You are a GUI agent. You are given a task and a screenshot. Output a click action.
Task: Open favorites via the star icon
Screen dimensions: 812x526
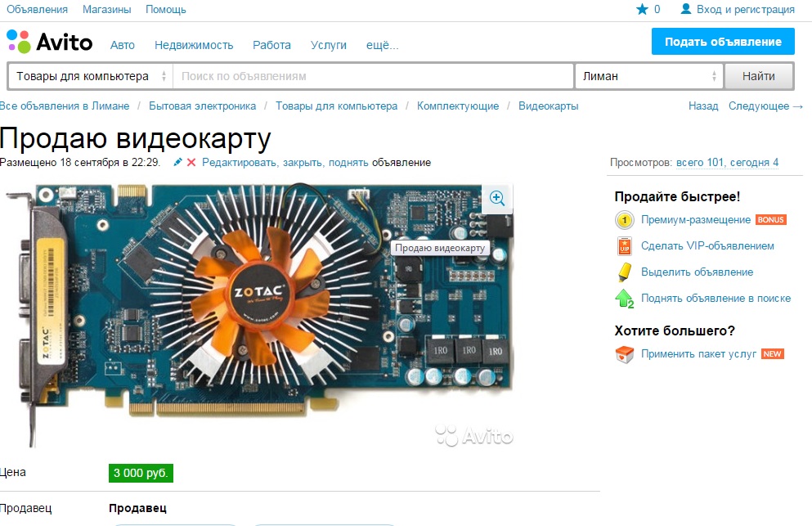pyautogui.click(x=642, y=9)
